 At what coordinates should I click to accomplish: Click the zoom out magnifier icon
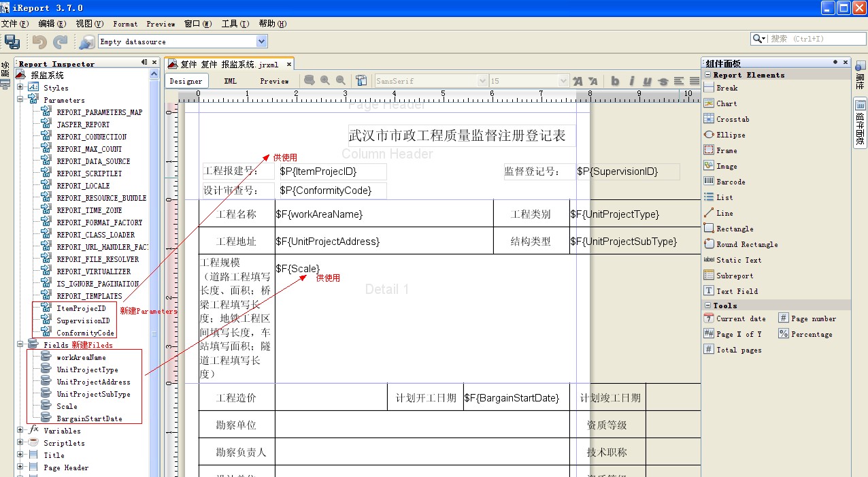coord(341,80)
